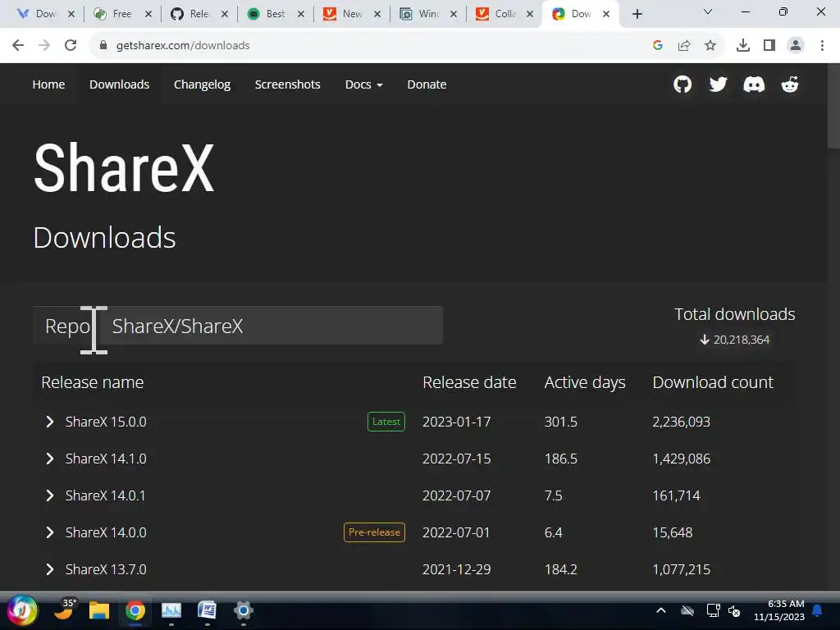Open Downloads nav item
Viewport: 840px width, 630px height.
pyautogui.click(x=119, y=84)
